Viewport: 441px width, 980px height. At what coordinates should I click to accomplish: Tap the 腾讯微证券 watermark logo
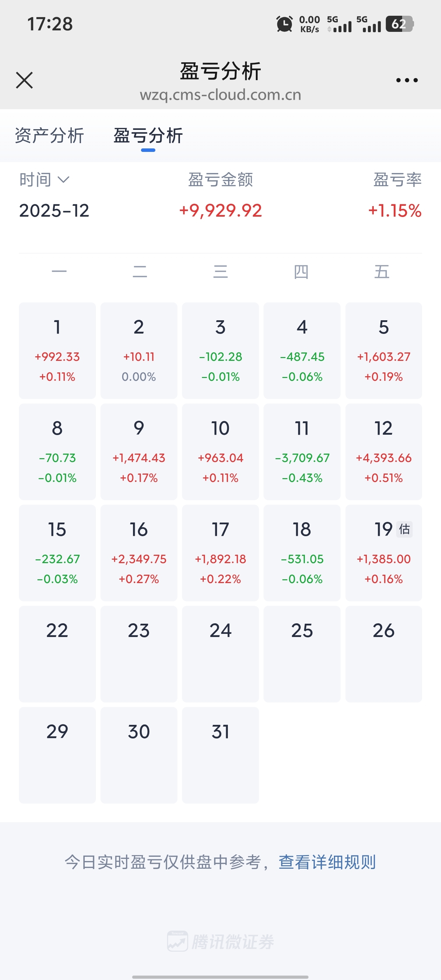pyautogui.click(x=221, y=941)
